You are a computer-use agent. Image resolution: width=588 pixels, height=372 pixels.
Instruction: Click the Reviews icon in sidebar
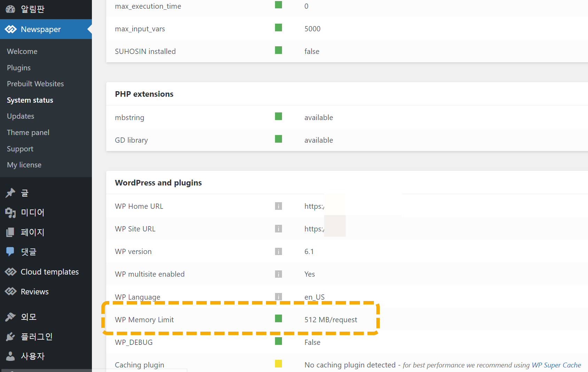11,291
